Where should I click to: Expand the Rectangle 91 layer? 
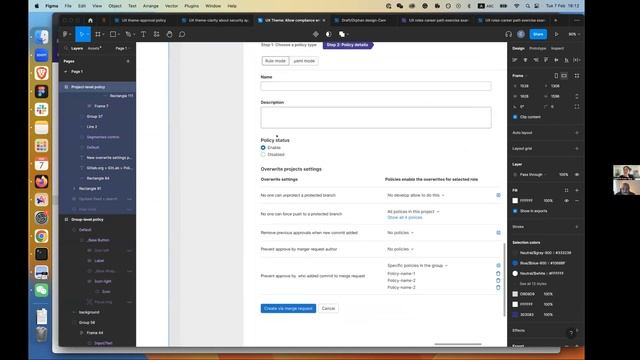tap(74, 189)
